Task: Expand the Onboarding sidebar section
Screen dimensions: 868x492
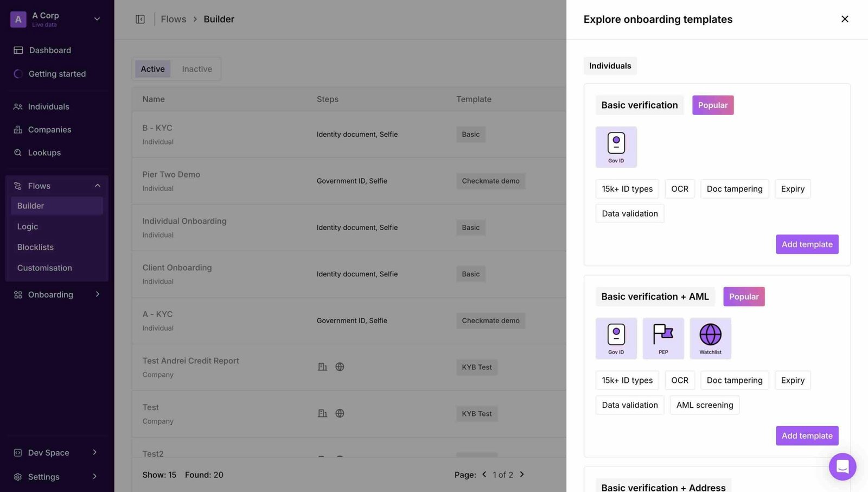Action: pos(97,294)
